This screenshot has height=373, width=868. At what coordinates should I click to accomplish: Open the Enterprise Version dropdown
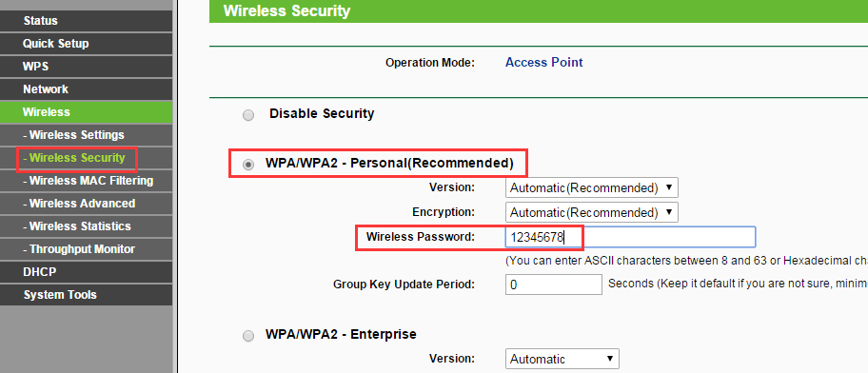point(562,359)
